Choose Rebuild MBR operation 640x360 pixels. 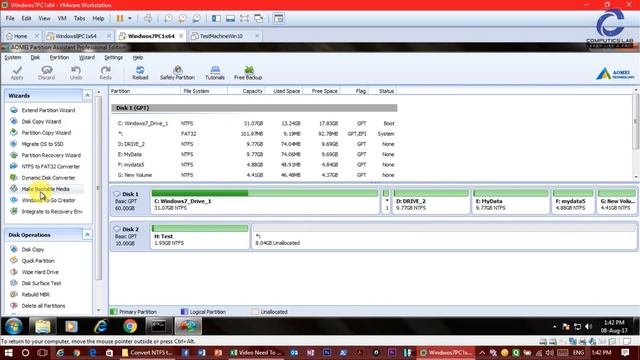pyautogui.click(x=36, y=294)
